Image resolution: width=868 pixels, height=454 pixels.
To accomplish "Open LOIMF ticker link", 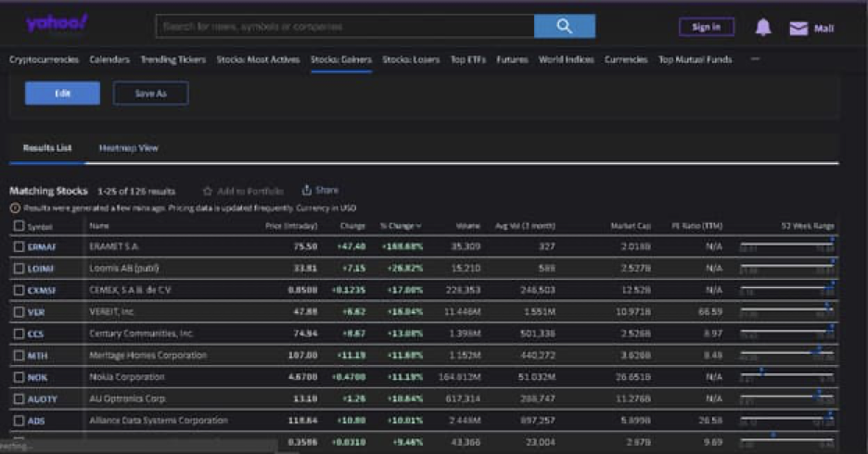I will point(41,269).
